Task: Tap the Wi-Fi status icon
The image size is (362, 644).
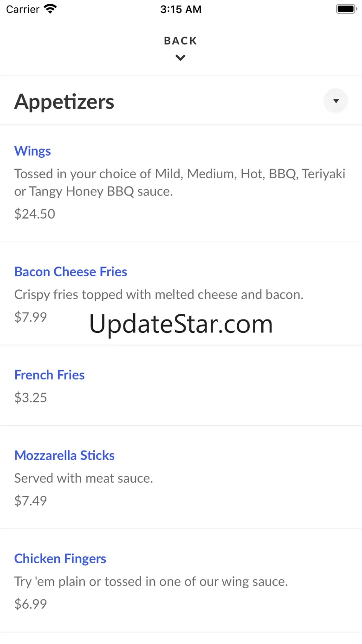Action: click(x=50, y=9)
